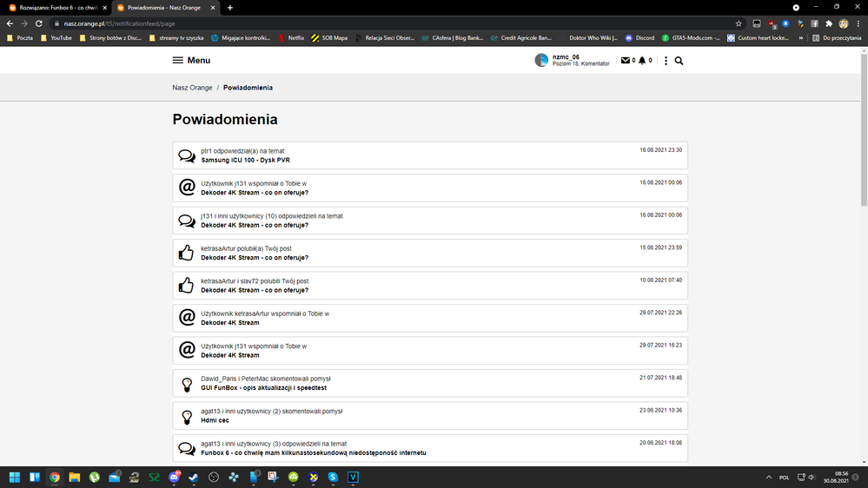Go to Nasz Orange breadcrumb link
Image resolution: width=868 pixels, height=488 pixels.
pyautogui.click(x=192, y=88)
